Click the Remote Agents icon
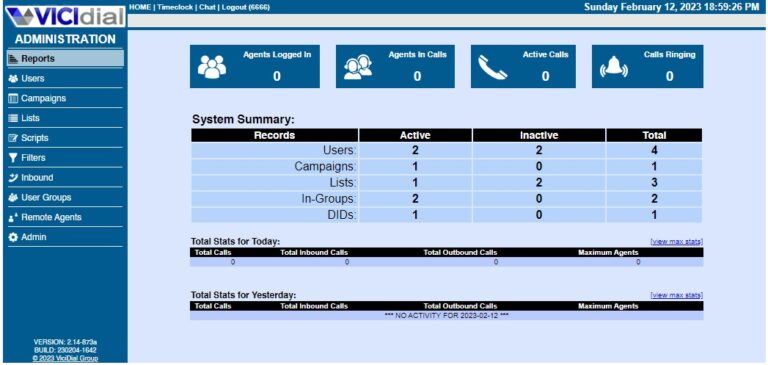 (13, 218)
